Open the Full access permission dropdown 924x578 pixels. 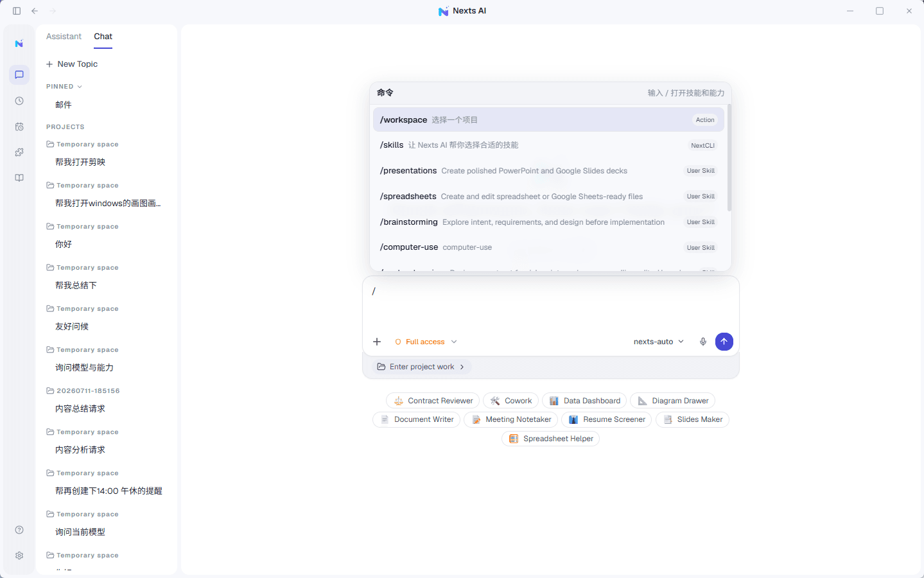tap(426, 342)
